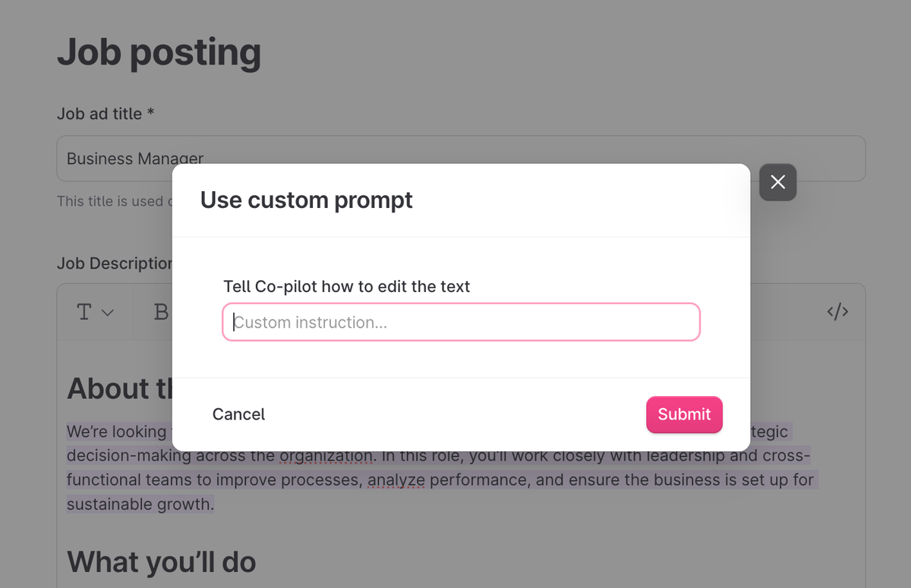Click the Use custom prompt dialog title

pos(306,200)
